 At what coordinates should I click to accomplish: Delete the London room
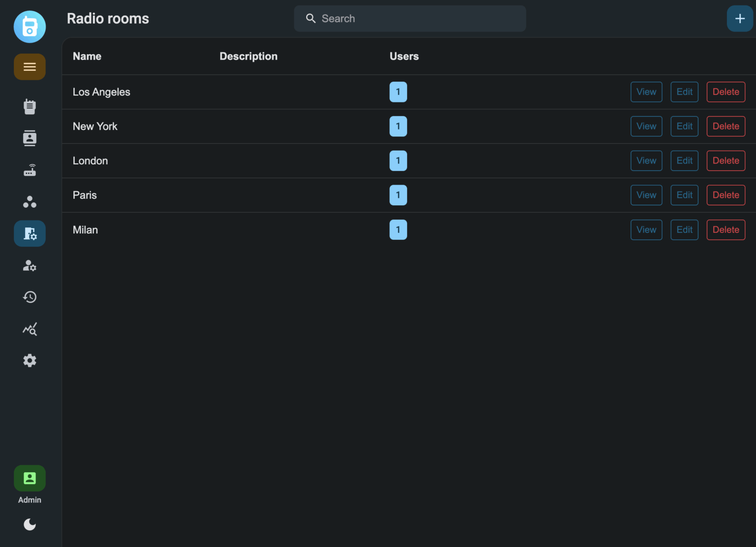725,161
